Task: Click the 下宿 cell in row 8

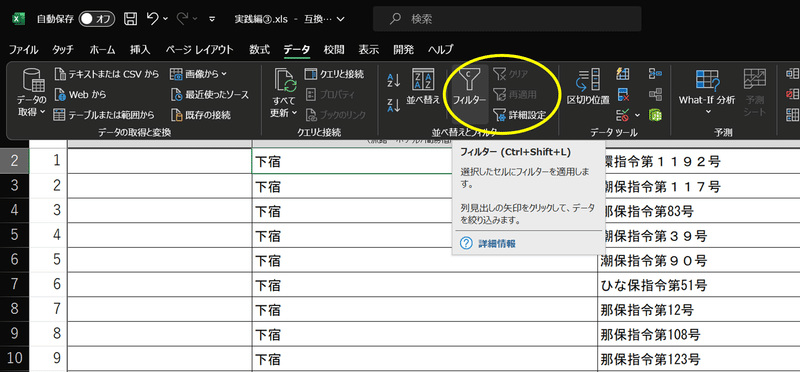Action: pyautogui.click(x=424, y=309)
